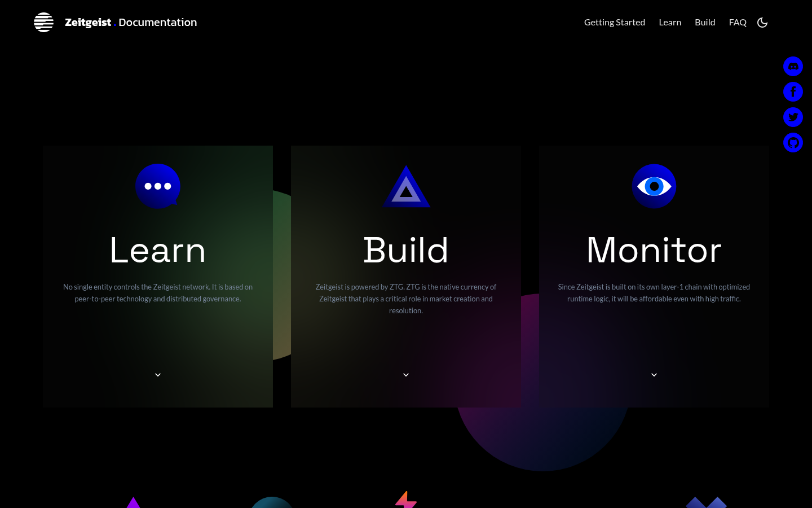Click the Zeitgeist striped globe logo
The height and width of the screenshot is (508, 812).
(x=43, y=22)
